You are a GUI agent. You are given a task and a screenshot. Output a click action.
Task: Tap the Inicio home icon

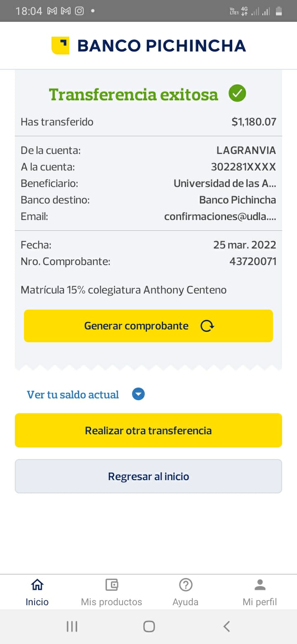(x=37, y=585)
